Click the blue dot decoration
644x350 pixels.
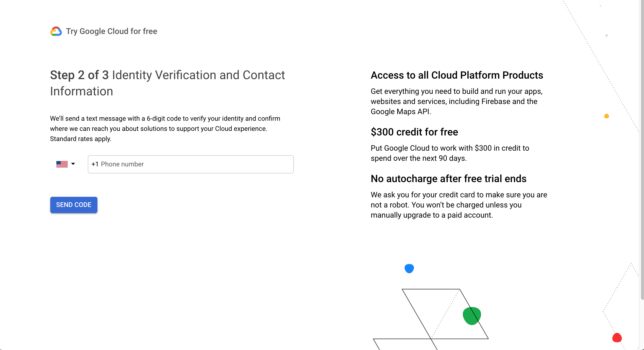pyautogui.click(x=409, y=268)
